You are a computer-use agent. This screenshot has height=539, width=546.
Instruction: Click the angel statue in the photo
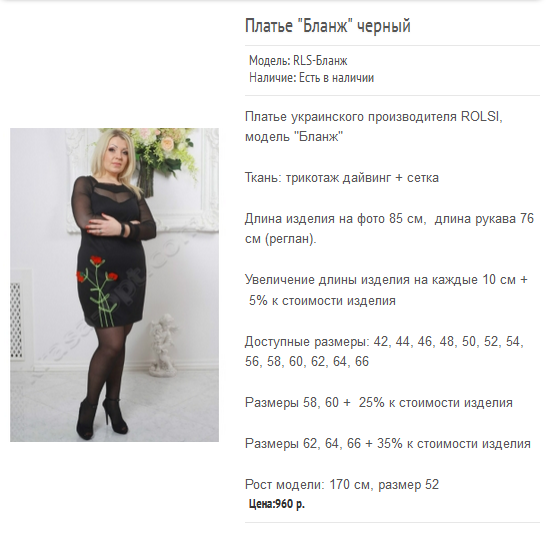tap(163, 345)
